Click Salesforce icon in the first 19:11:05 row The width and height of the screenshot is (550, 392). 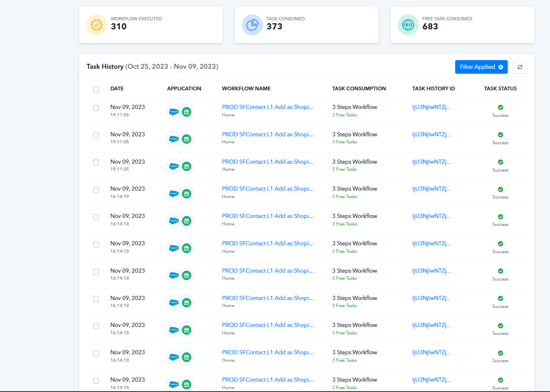coord(174,112)
